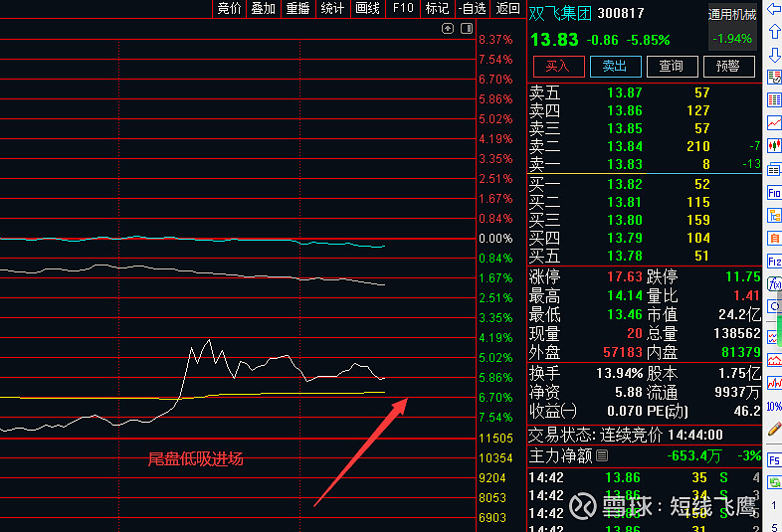
Task: Select 卖五 price 13.87
Action: coord(625,92)
